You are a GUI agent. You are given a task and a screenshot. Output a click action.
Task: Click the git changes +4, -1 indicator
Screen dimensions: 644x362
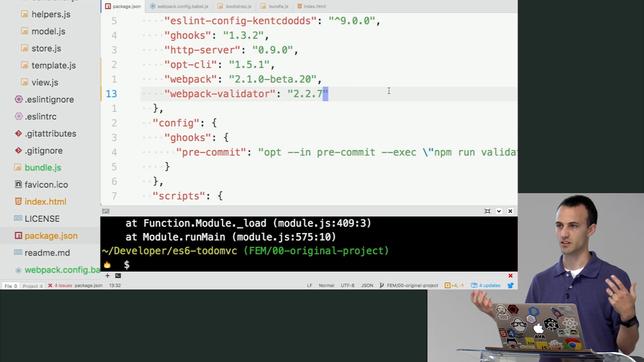point(454,286)
